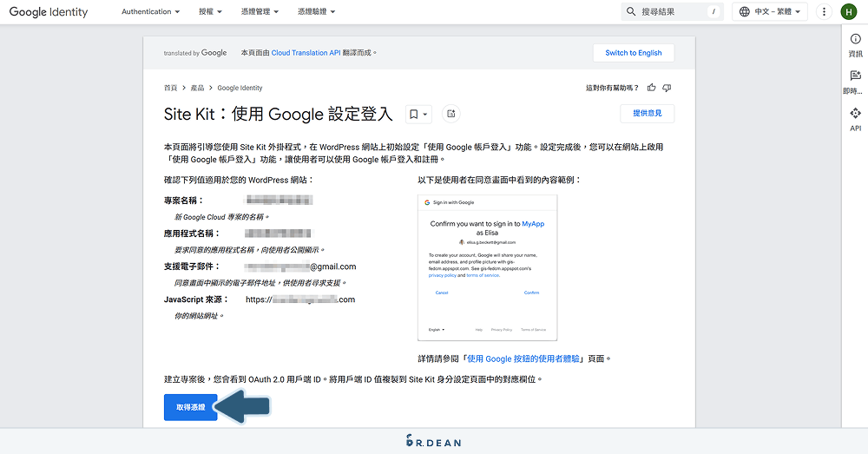Open the bookmark dropdown next to title

[418, 114]
